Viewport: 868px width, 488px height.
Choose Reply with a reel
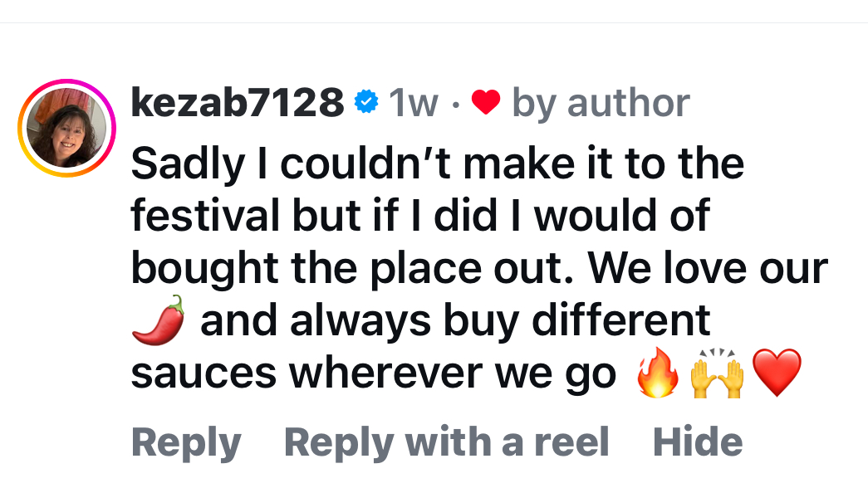446,442
